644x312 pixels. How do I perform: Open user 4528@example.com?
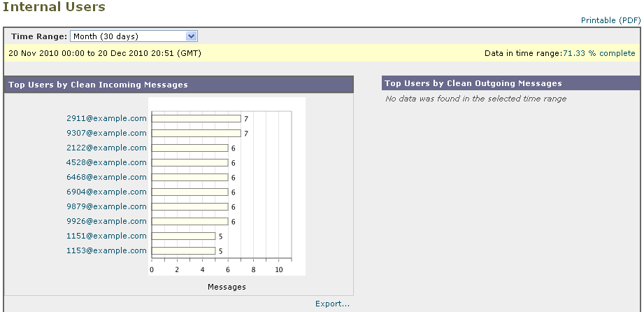pos(106,162)
